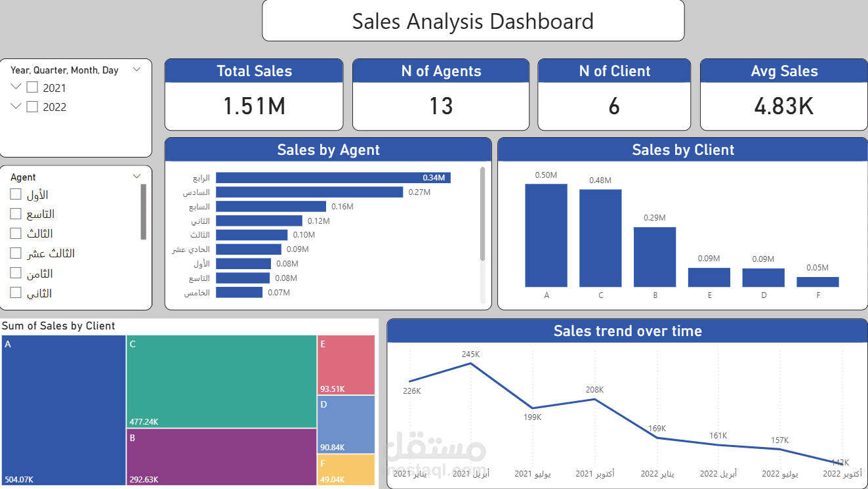
Task: Select the 0.10M الثالث bar in Sales by Agent
Action: tap(252, 235)
